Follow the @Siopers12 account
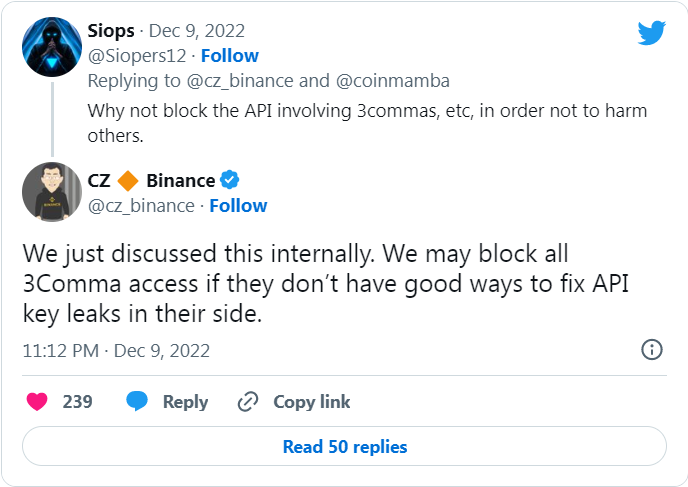This screenshot has width=688, height=487. 229,55
